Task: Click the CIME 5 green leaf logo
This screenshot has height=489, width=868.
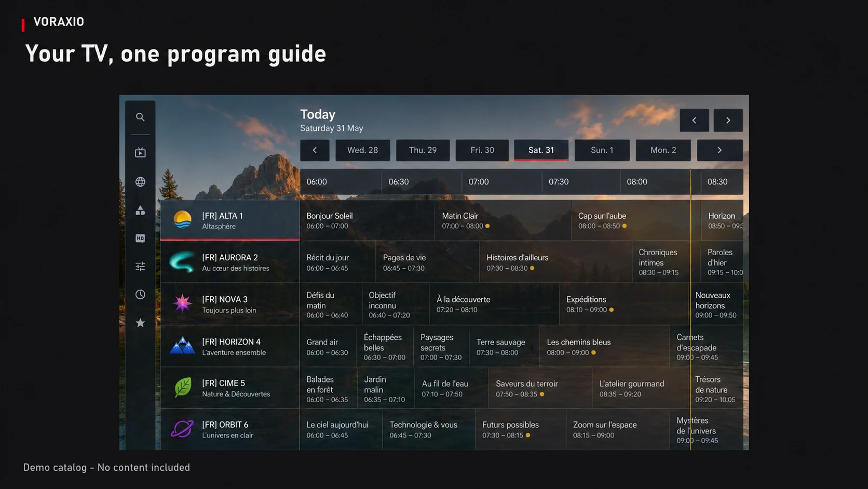Action: tap(182, 387)
